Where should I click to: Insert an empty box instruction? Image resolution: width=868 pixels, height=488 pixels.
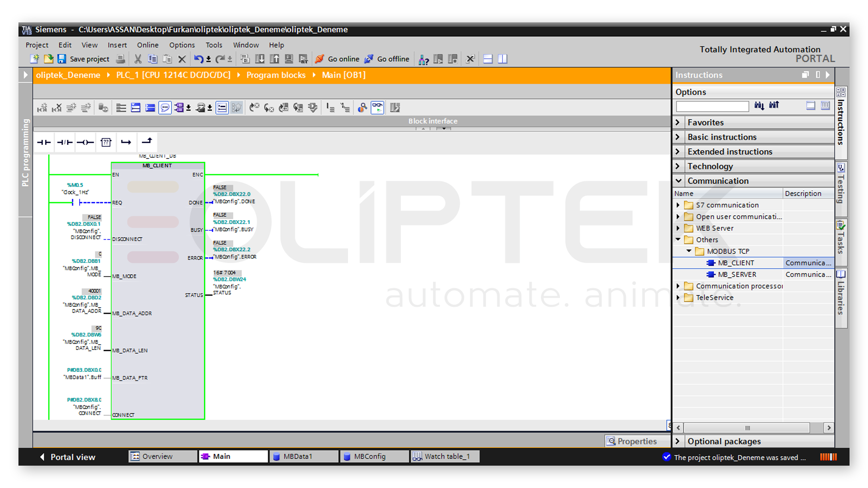point(105,142)
